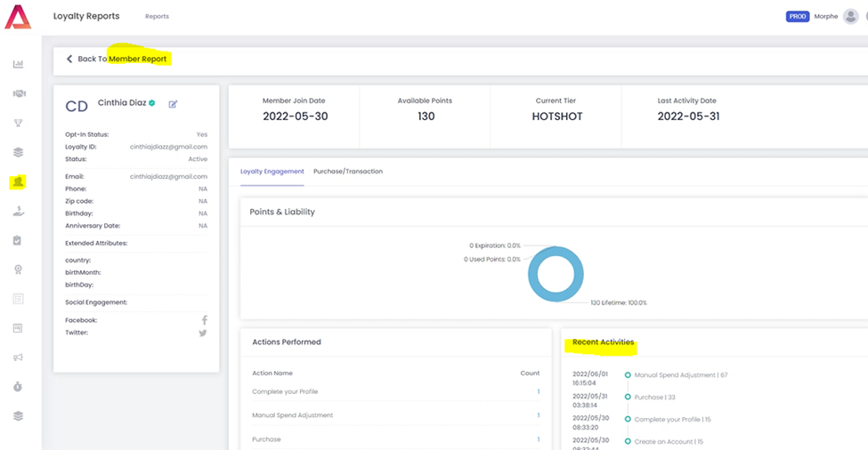
Task: Click the Loyalty ID email value
Action: click(x=169, y=147)
